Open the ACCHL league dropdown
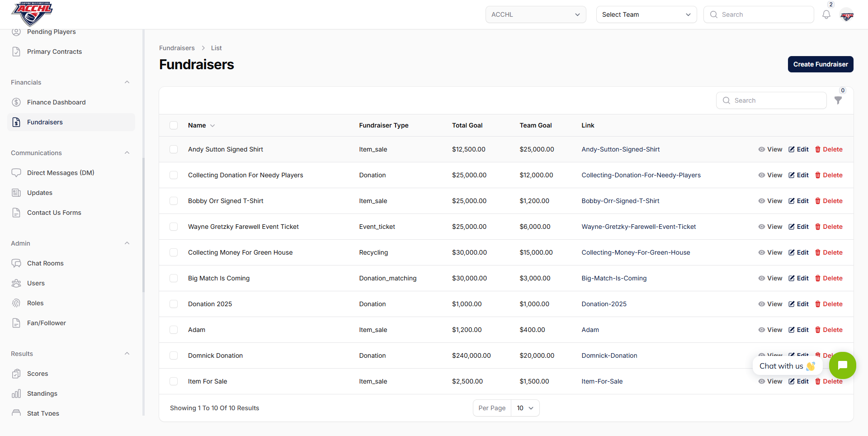The width and height of the screenshot is (868, 436). [535, 14]
